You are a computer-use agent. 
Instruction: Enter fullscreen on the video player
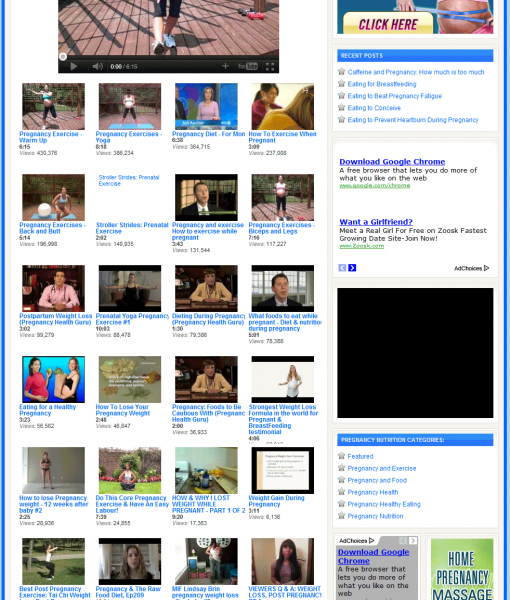pyautogui.click(x=270, y=67)
